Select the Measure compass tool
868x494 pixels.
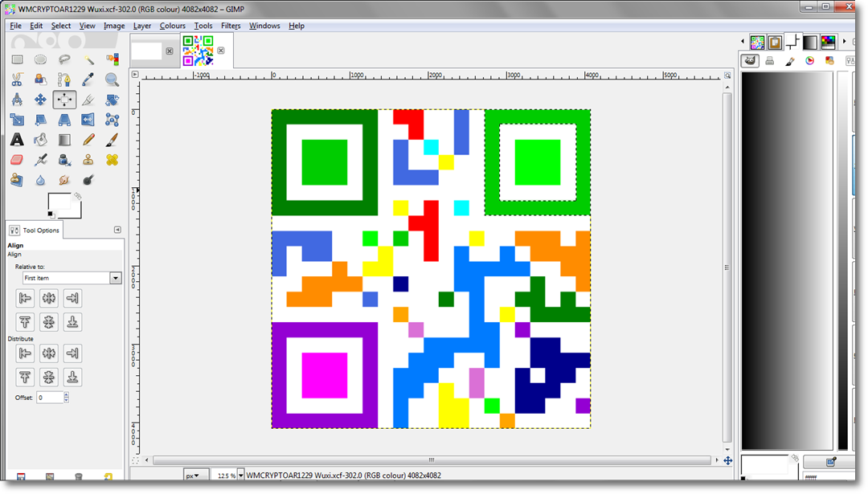pyautogui.click(x=17, y=100)
